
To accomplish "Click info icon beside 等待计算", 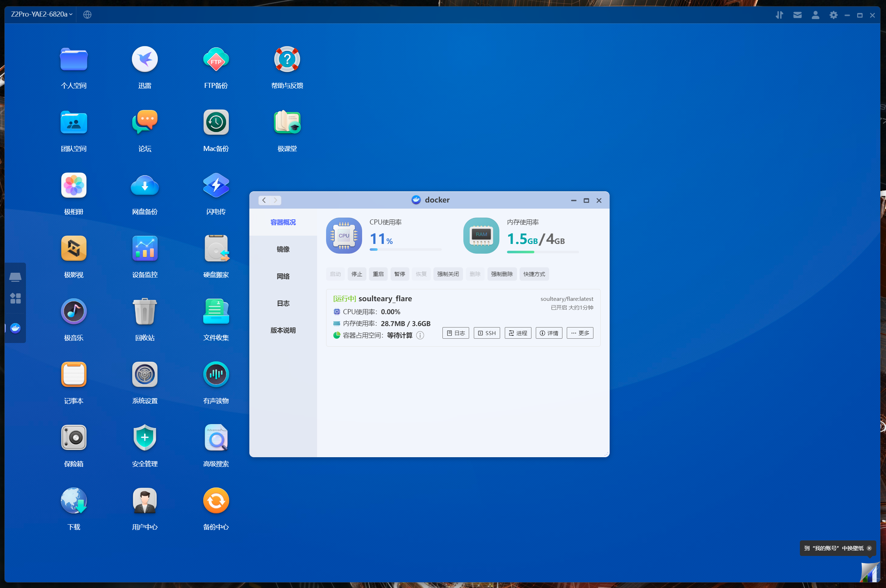I will coord(420,335).
